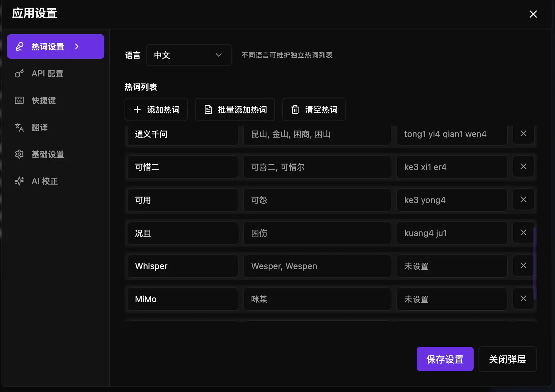Delete the 可惜二 hotword row
The image size is (555, 392).
pyautogui.click(x=523, y=167)
